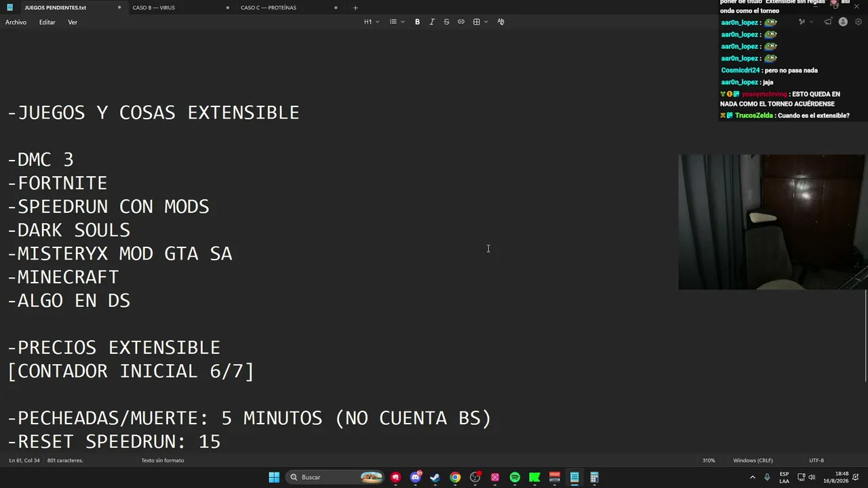Insert a hyperlink using the link icon
This screenshot has width=868, height=488.
[461, 22]
